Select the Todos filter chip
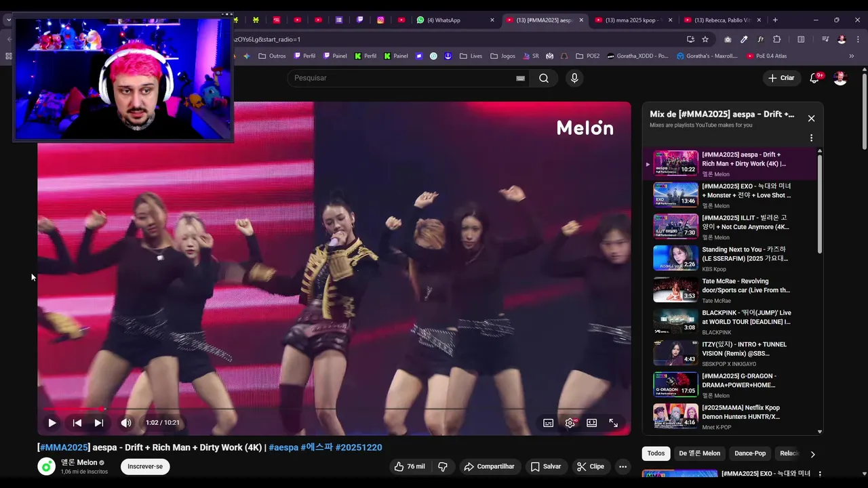868x488 pixels. [x=656, y=453]
